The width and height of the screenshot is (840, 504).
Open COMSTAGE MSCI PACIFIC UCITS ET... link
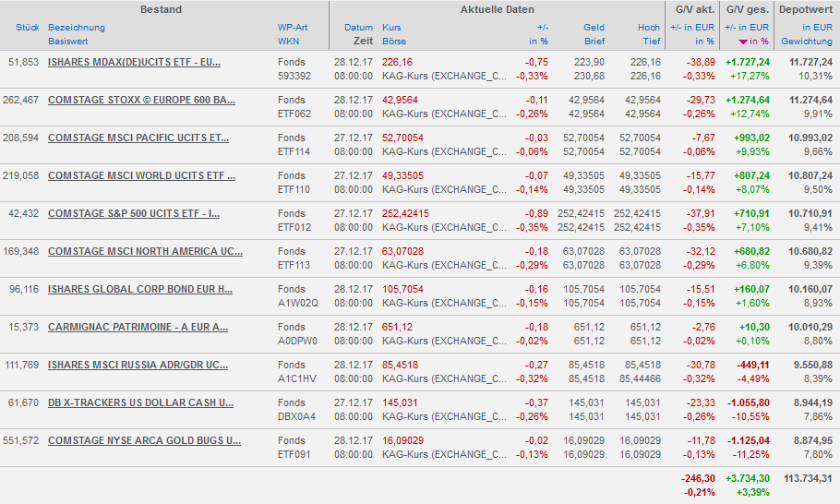coord(138,138)
